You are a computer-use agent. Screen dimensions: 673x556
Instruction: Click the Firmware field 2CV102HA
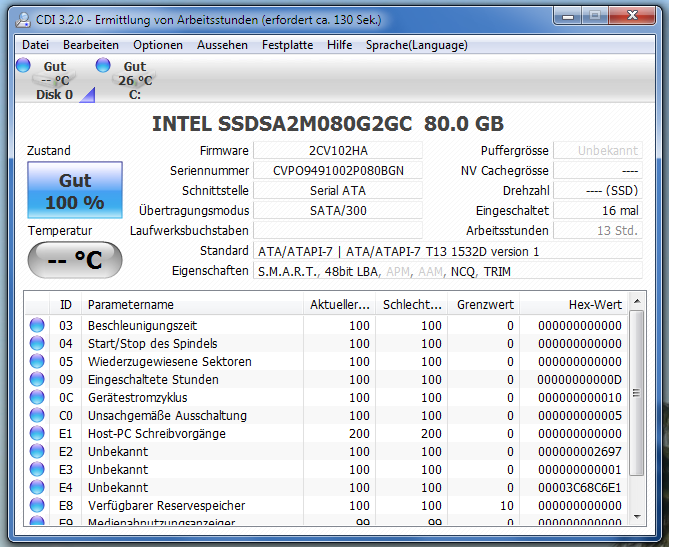338,151
